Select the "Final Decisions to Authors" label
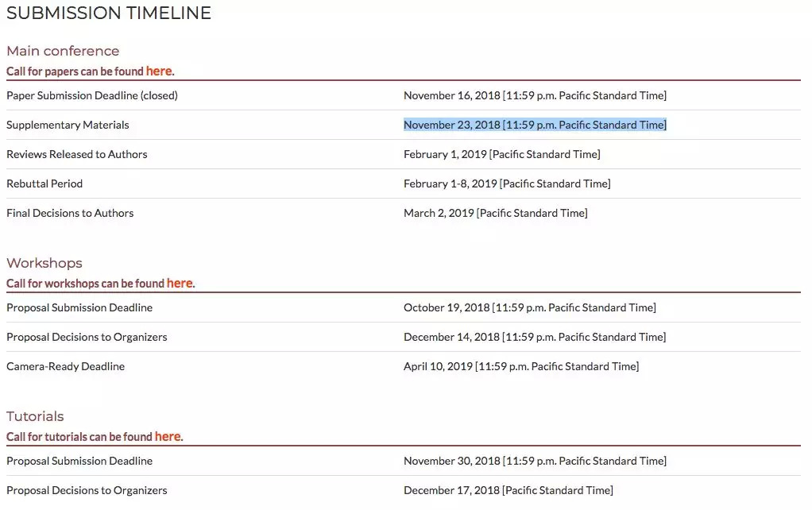This screenshot has width=812, height=510. point(70,213)
